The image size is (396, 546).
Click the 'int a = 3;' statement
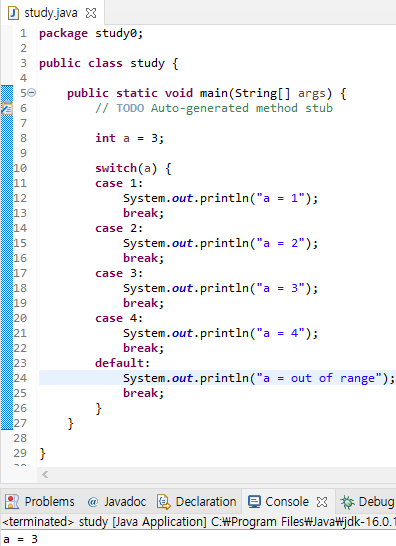(130, 138)
